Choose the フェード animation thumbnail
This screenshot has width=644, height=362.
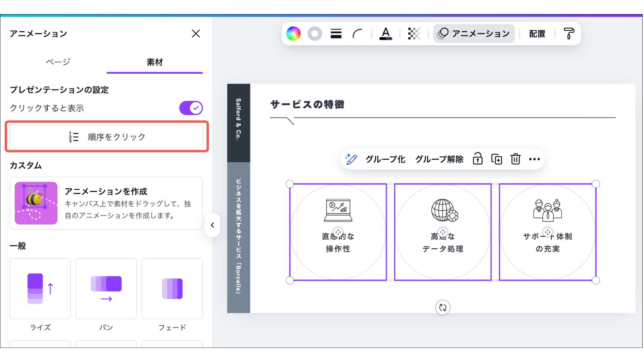(x=172, y=289)
